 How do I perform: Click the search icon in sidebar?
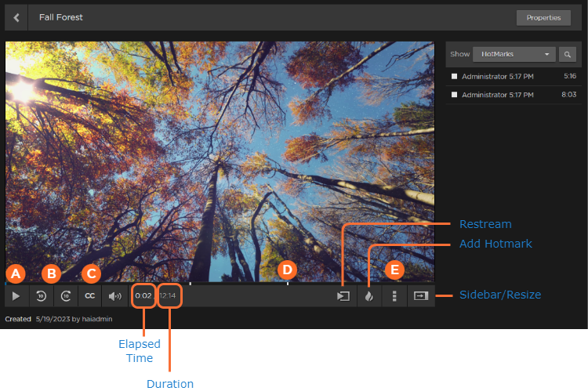568,55
